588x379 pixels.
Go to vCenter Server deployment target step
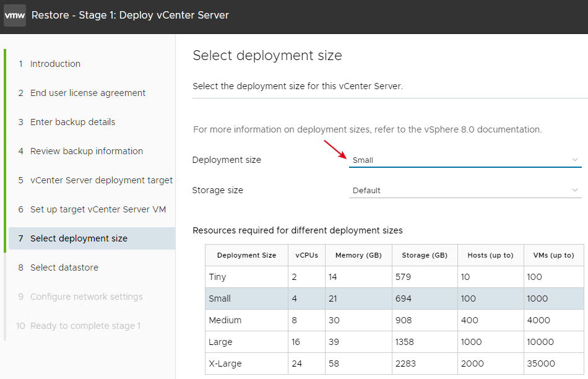tap(102, 180)
